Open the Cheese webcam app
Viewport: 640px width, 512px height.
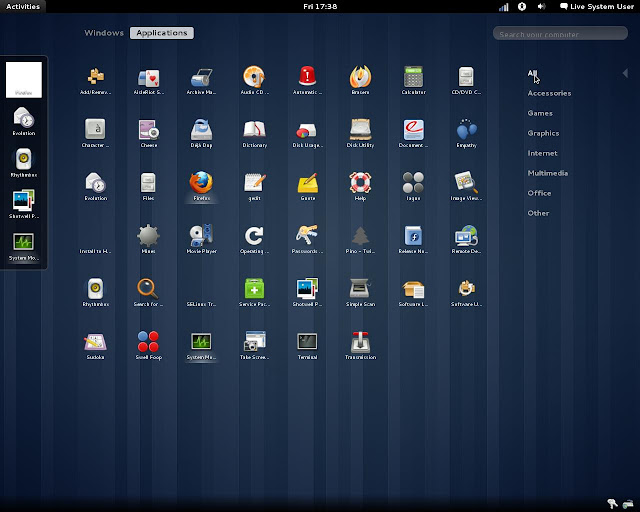[149, 129]
